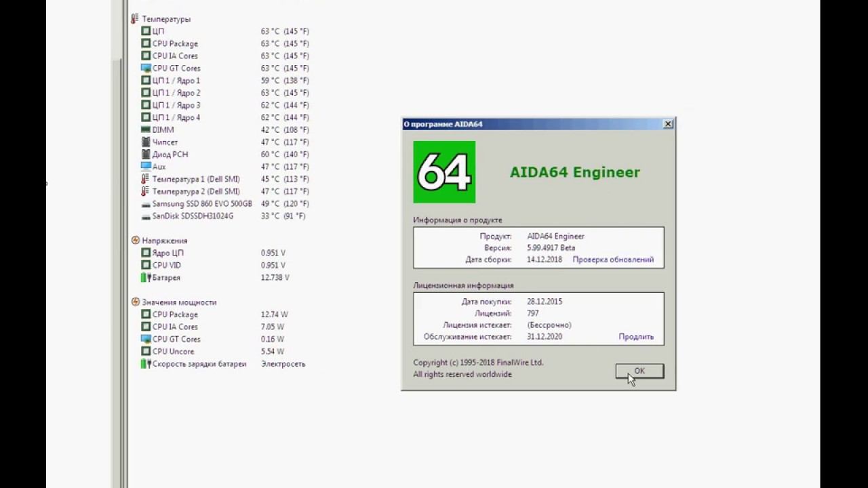Viewport: 868px width, 488px height.
Task: Click the Samsung SSD 860 EVO drive icon
Action: [x=146, y=204]
